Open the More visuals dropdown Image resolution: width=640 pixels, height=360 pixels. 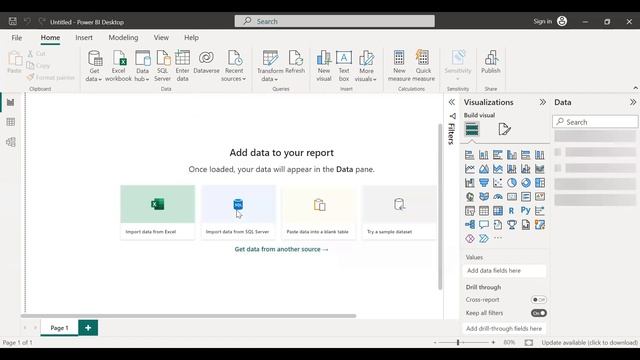pyautogui.click(x=366, y=66)
